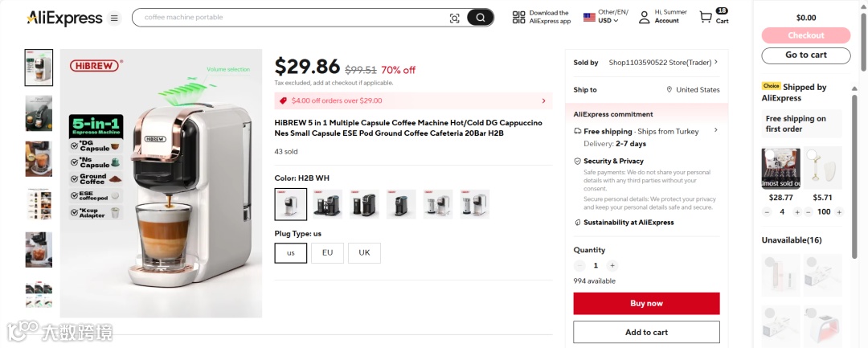Viewport: 868px width, 348px height.
Task: Select the EU plug type
Action: [x=327, y=252]
